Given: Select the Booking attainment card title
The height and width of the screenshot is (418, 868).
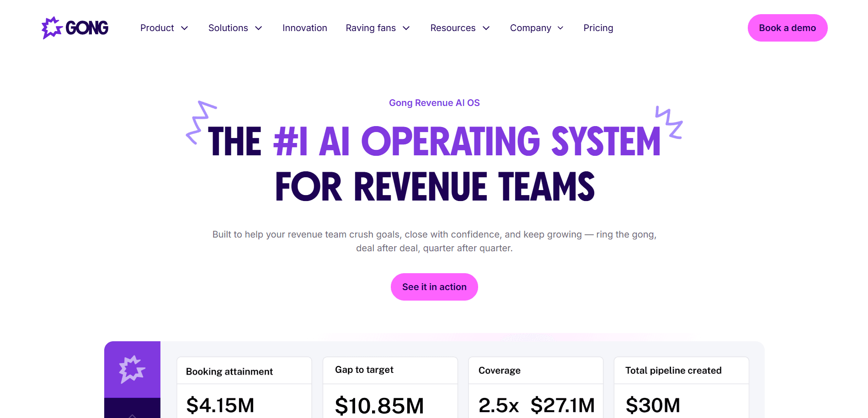Looking at the screenshot, I should 229,371.
